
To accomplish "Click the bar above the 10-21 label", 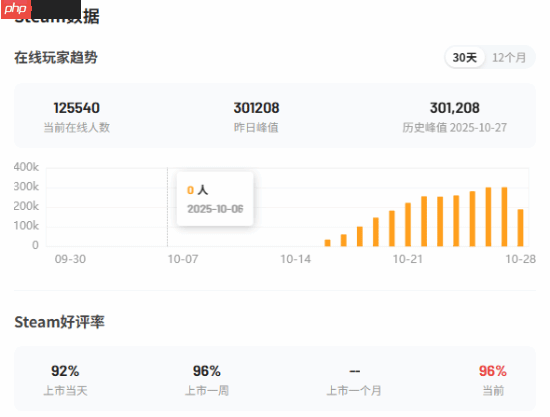I will pos(408,224).
